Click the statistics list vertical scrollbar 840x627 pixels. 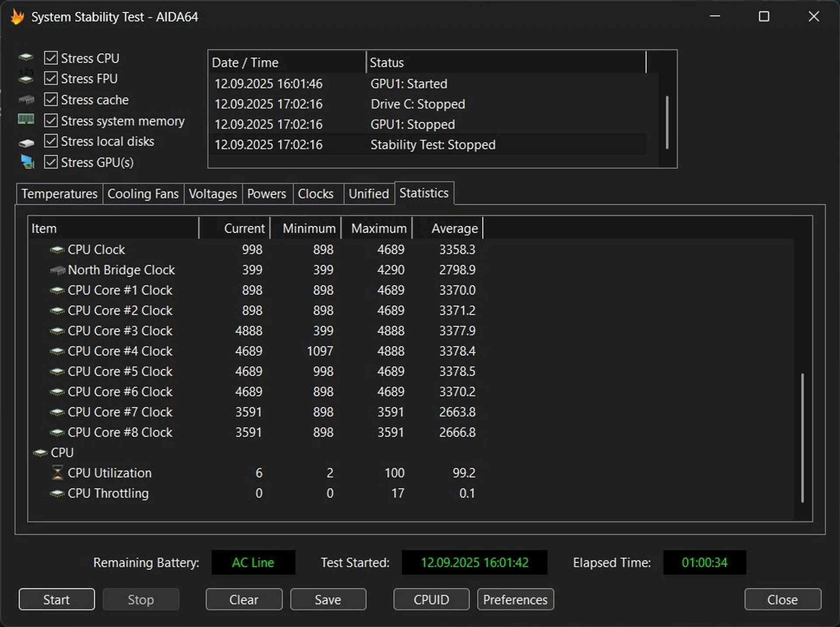(x=802, y=438)
